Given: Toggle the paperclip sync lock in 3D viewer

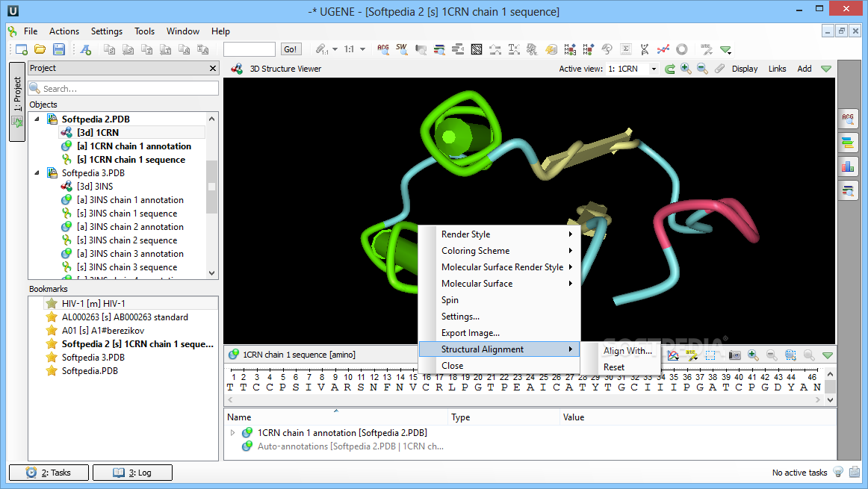Looking at the screenshot, I should click(719, 69).
